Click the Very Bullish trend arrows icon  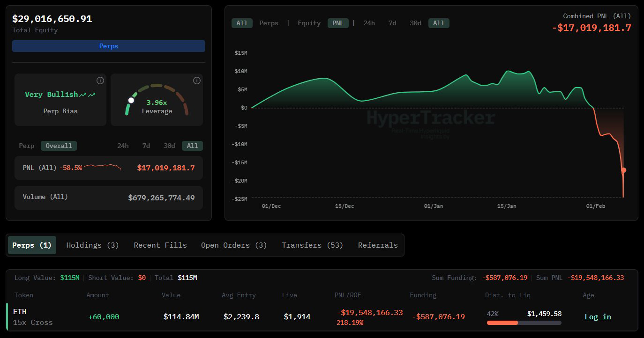click(87, 95)
